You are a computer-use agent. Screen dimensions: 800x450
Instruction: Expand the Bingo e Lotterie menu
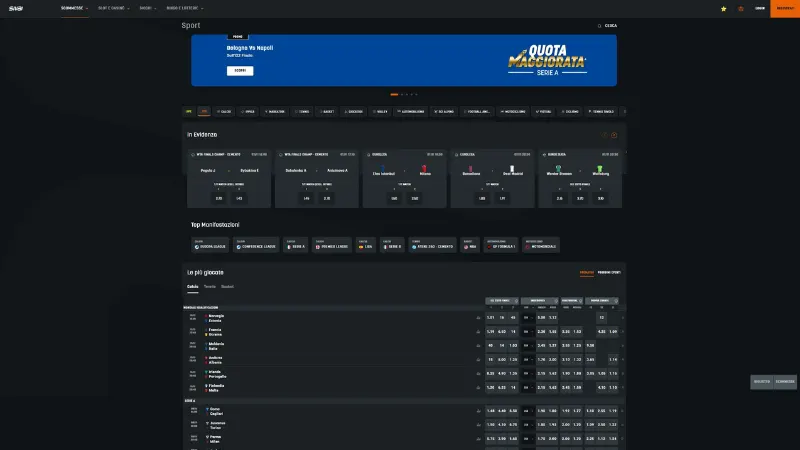(185, 9)
